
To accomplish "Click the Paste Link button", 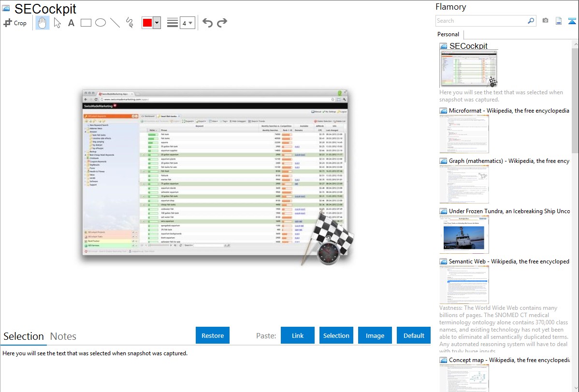I will click(298, 335).
